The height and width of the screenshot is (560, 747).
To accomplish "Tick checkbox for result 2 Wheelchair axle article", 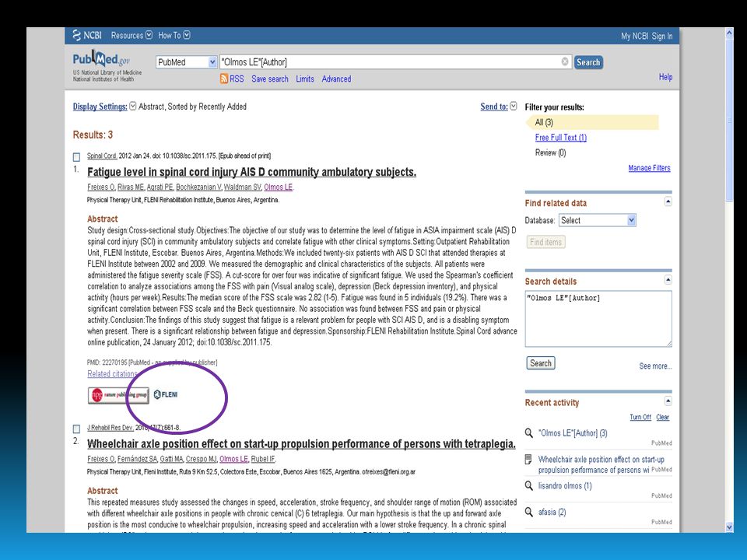I will (x=76, y=429).
